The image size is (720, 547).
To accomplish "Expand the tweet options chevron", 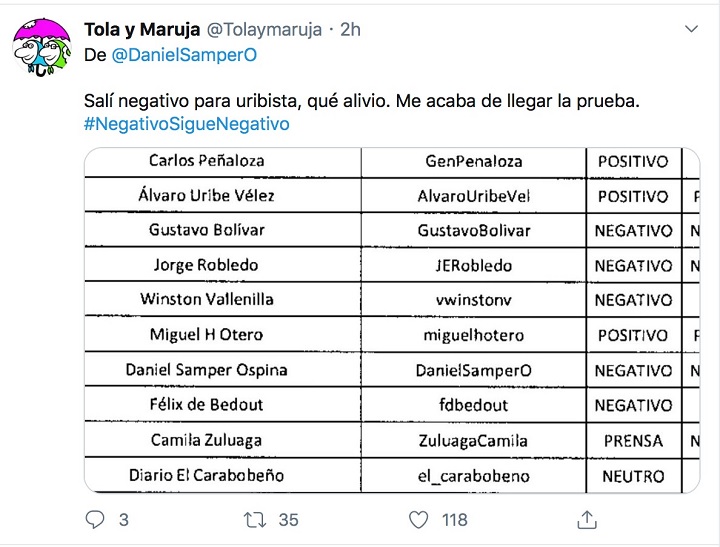I will point(691,29).
